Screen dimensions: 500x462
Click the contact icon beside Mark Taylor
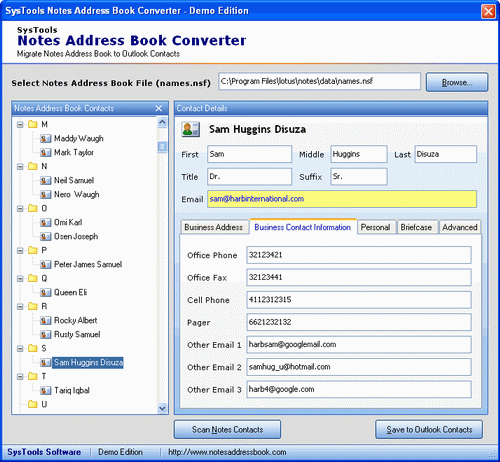pyautogui.click(x=45, y=152)
